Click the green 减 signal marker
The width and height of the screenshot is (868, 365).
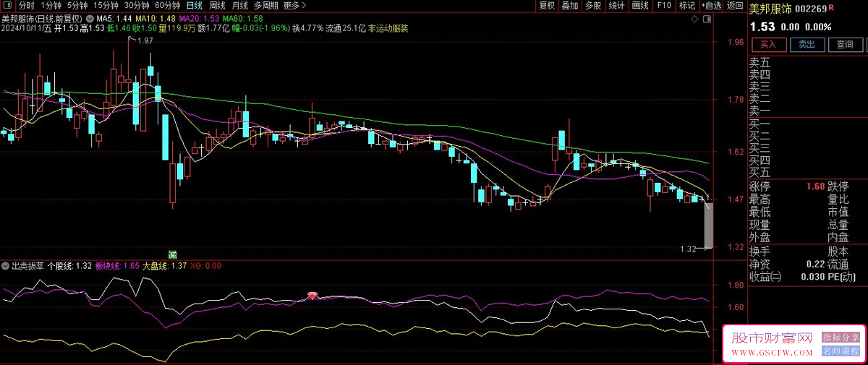[x=173, y=254]
